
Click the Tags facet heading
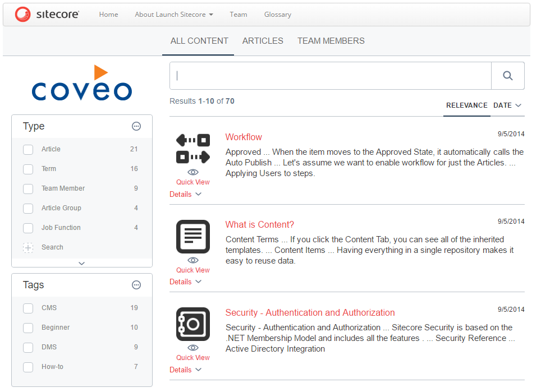tap(34, 285)
